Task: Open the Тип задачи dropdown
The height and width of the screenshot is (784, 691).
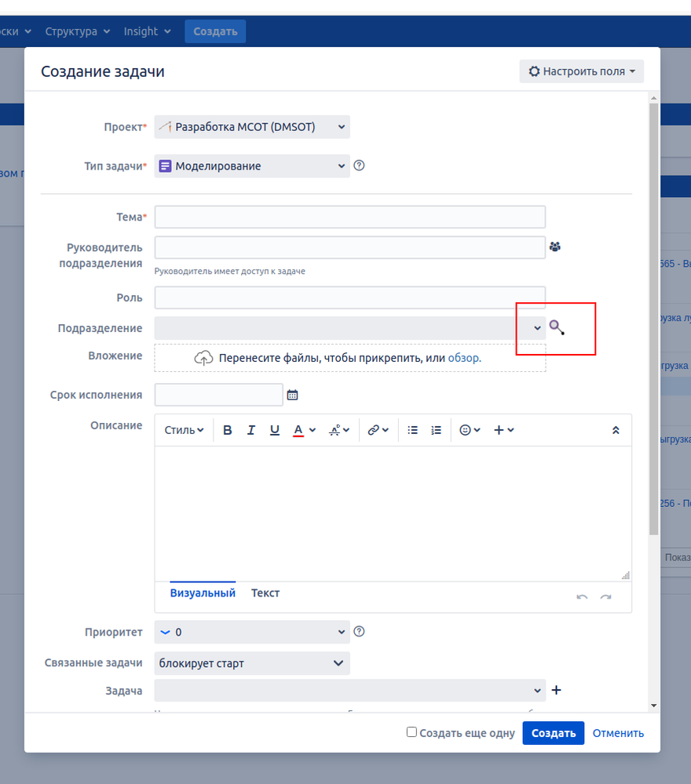Action: (252, 166)
